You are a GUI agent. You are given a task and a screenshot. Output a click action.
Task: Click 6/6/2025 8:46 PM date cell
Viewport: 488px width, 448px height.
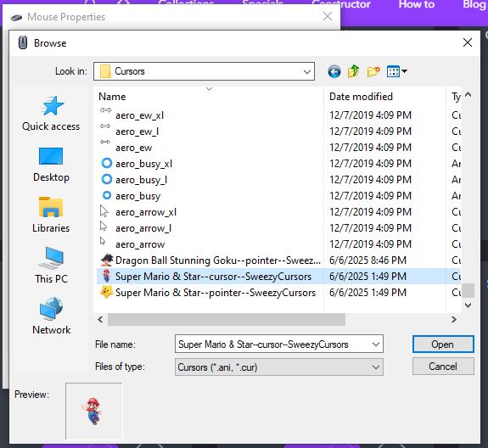click(367, 260)
